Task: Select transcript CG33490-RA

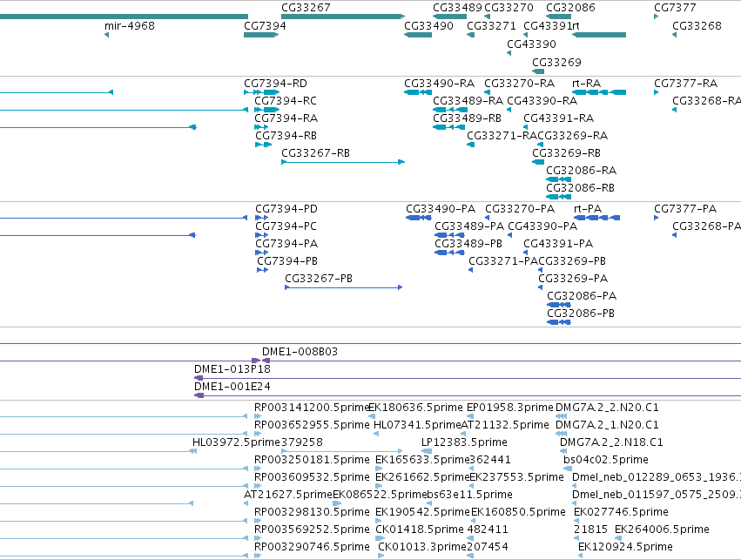Action: pos(439,84)
